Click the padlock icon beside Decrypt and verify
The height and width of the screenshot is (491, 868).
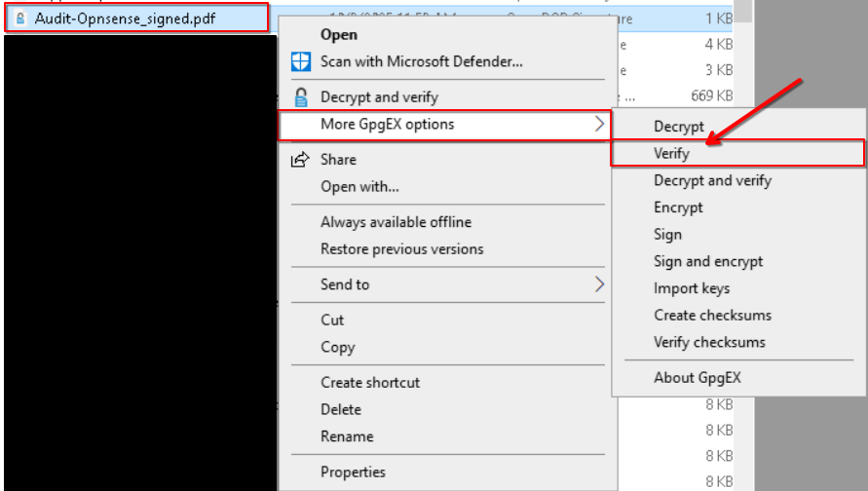click(301, 97)
